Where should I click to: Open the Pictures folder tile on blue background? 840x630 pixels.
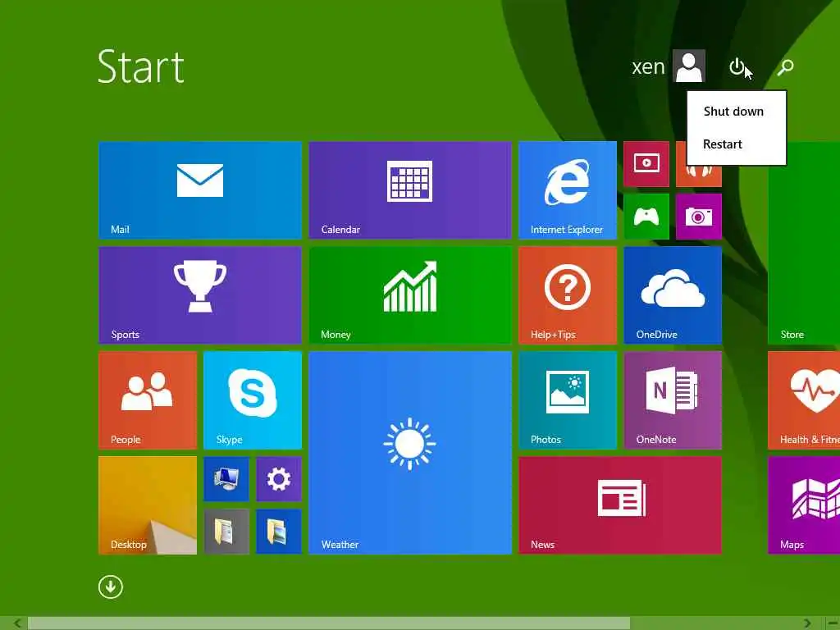pos(279,532)
